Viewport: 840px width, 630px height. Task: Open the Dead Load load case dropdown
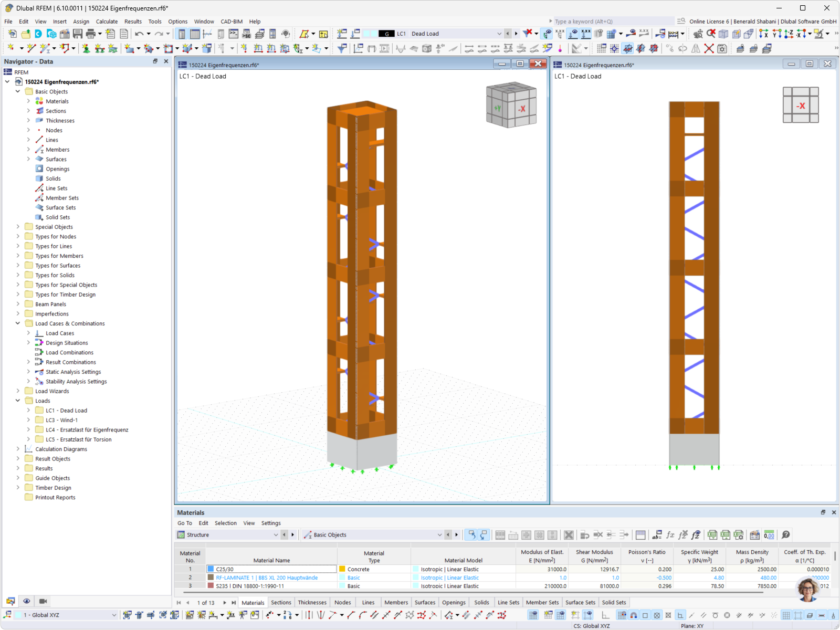(x=499, y=33)
